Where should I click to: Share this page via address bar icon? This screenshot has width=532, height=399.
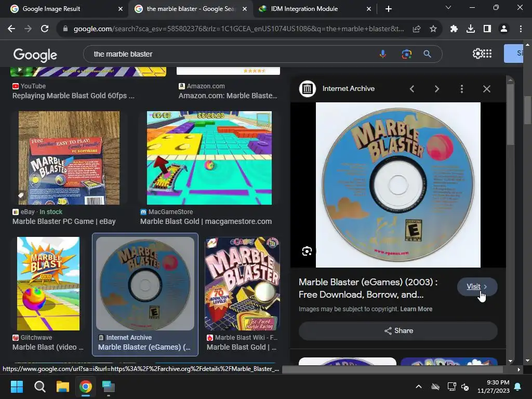(x=417, y=29)
